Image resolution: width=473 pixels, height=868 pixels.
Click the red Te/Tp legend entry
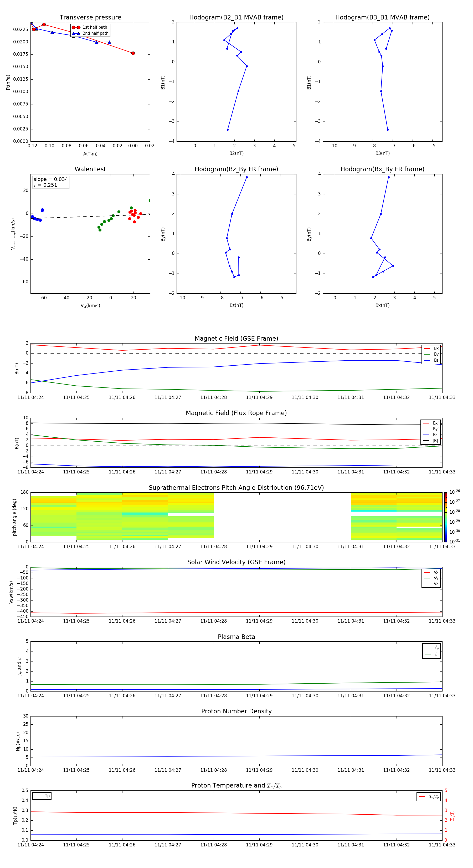pyautogui.click(x=429, y=796)
